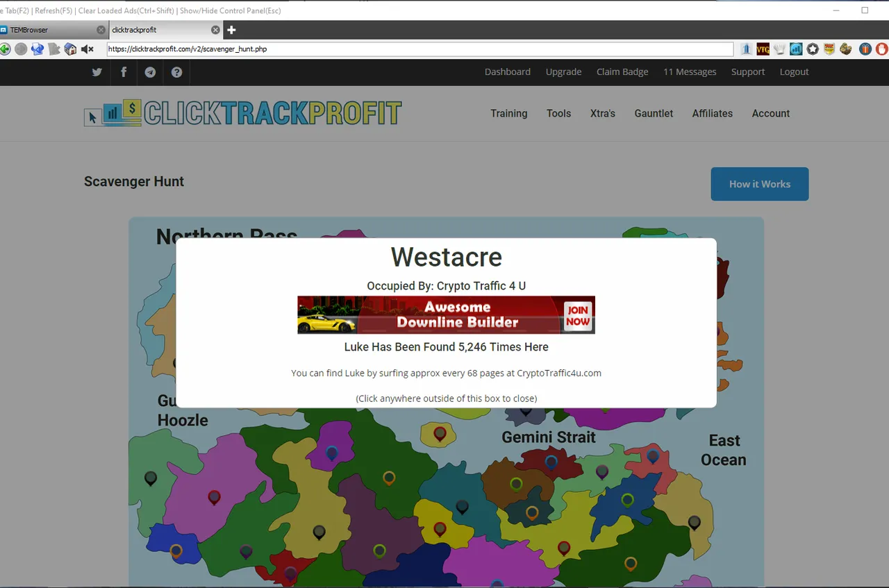This screenshot has height=588, width=889.
Task: Click the question mark help icon
Action: pyautogui.click(x=177, y=72)
